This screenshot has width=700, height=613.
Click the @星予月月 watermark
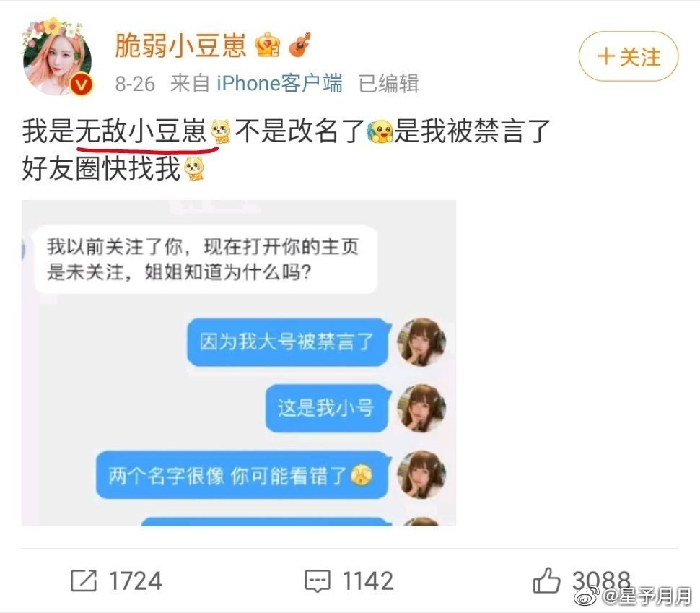[x=633, y=596]
